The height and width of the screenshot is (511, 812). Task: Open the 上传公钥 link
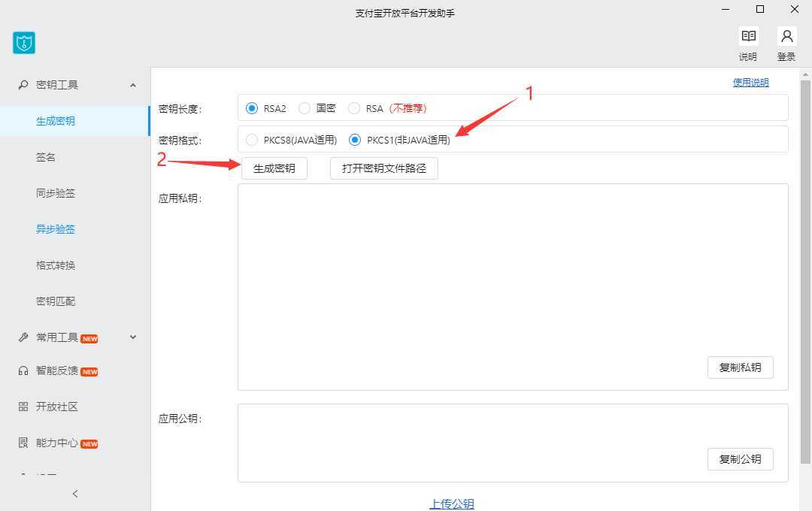pyautogui.click(x=451, y=503)
